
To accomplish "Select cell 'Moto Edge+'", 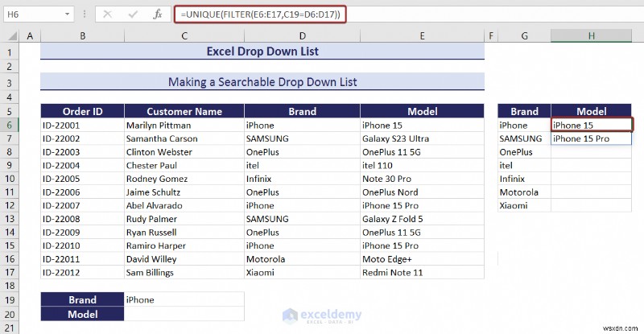I will (x=422, y=259).
